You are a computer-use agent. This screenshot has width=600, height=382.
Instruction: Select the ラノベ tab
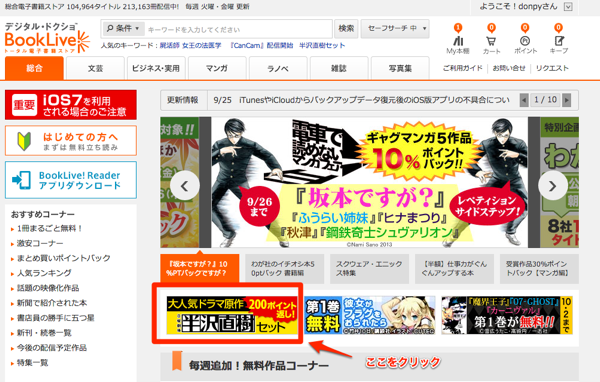(x=278, y=68)
